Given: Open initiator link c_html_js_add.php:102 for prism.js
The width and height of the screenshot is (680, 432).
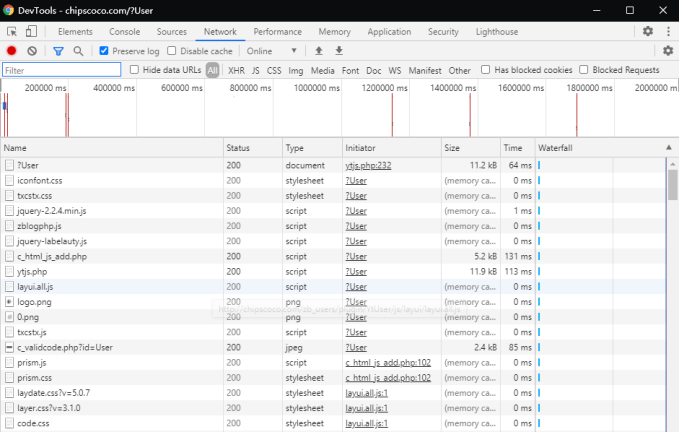Looking at the screenshot, I should (388, 363).
